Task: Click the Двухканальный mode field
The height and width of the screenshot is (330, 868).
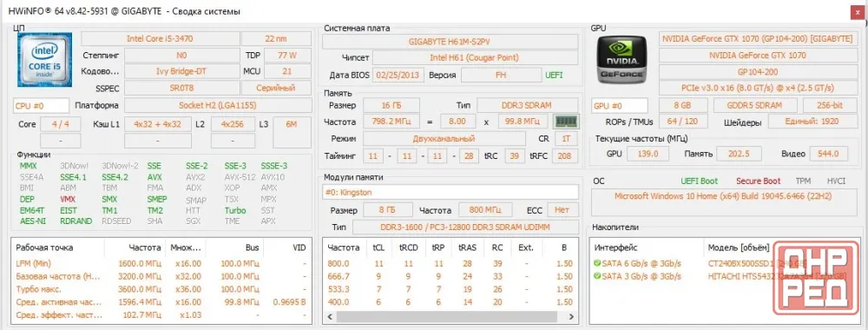Action: point(444,139)
